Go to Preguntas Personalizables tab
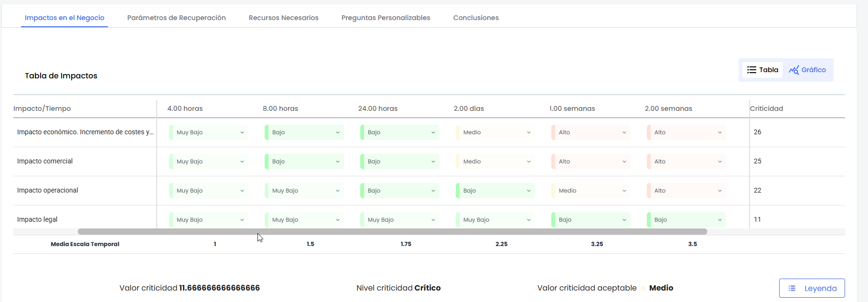The height and width of the screenshot is (302, 868). click(x=386, y=18)
